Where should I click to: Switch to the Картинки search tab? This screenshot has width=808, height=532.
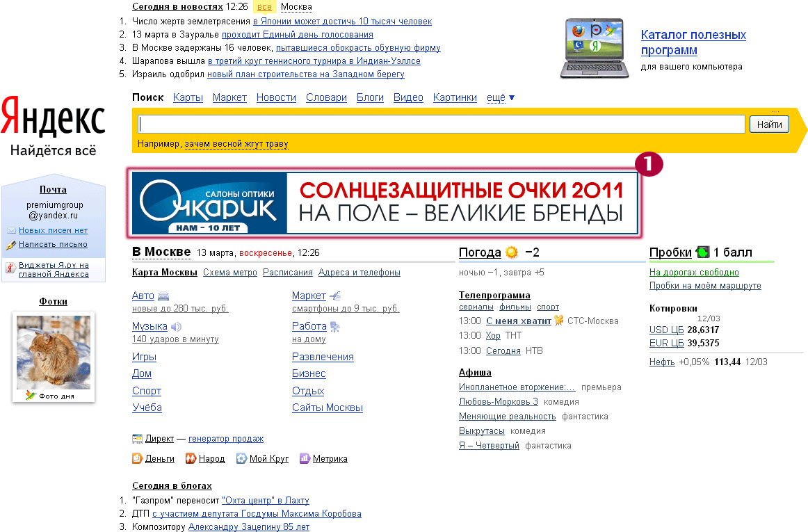click(x=455, y=97)
